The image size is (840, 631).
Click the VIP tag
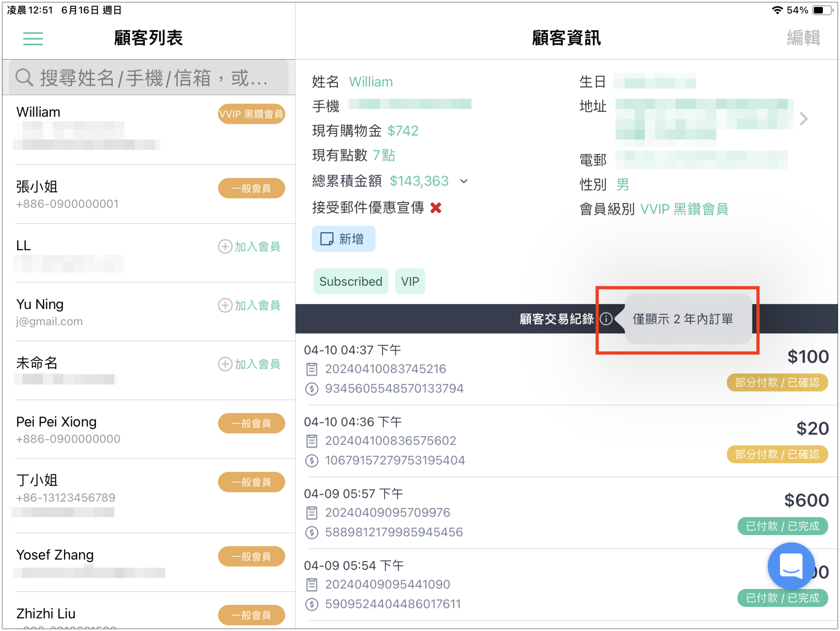410,281
